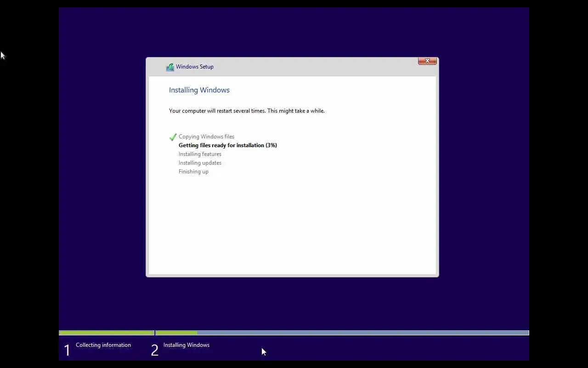The height and width of the screenshot is (368, 588).
Task: Click the 'Installing Windows' heading
Action: coord(199,90)
